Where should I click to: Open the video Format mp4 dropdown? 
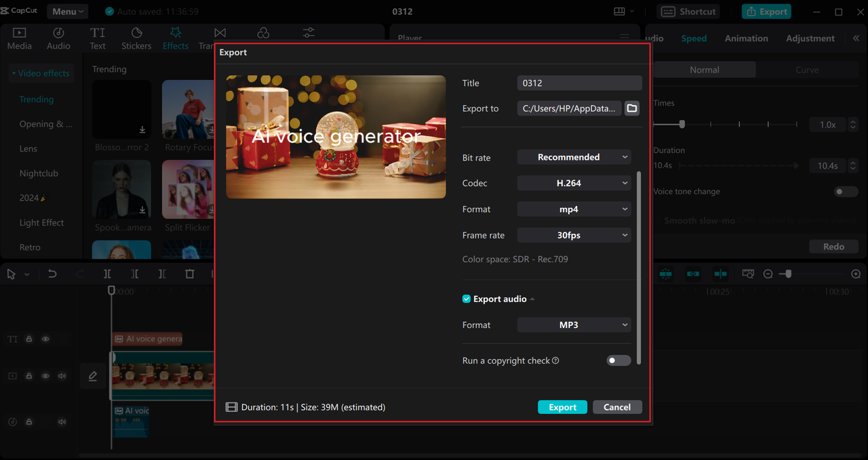pos(574,209)
